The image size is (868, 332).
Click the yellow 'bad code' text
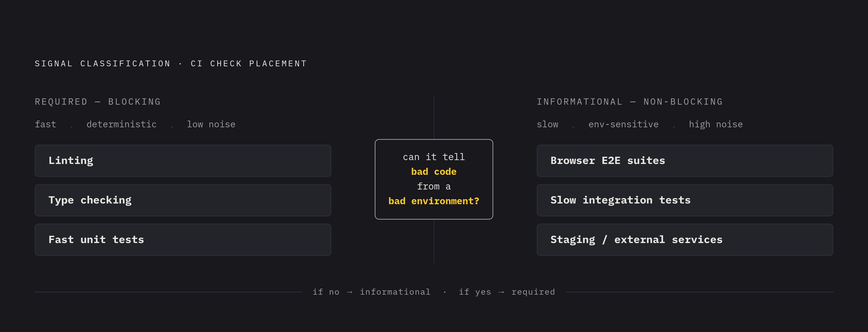click(434, 172)
